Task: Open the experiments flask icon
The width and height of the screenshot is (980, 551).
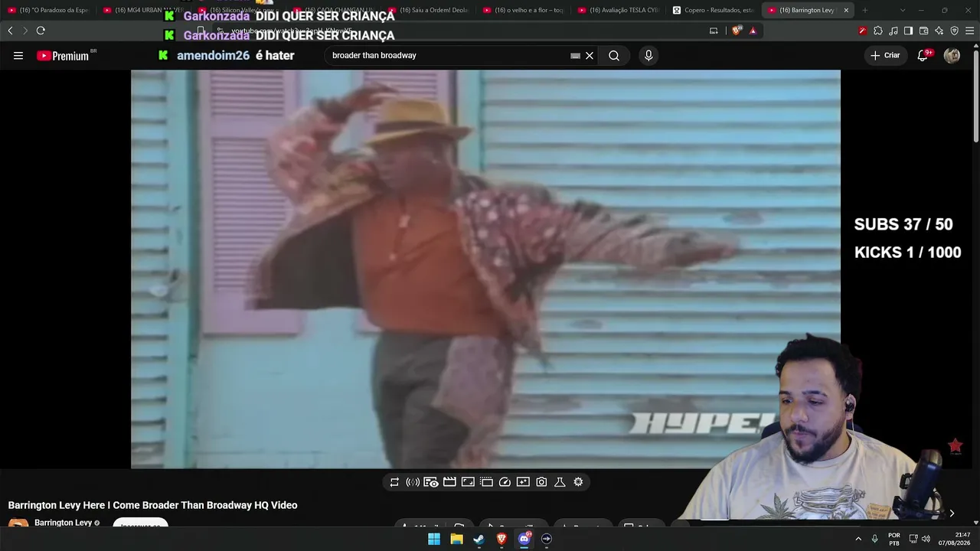Action: (x=560, y=482)
